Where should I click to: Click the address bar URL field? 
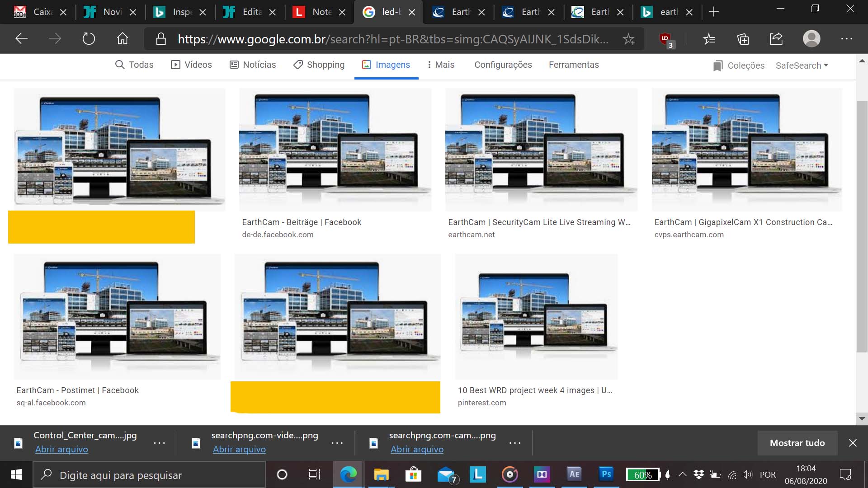(392, 39)
